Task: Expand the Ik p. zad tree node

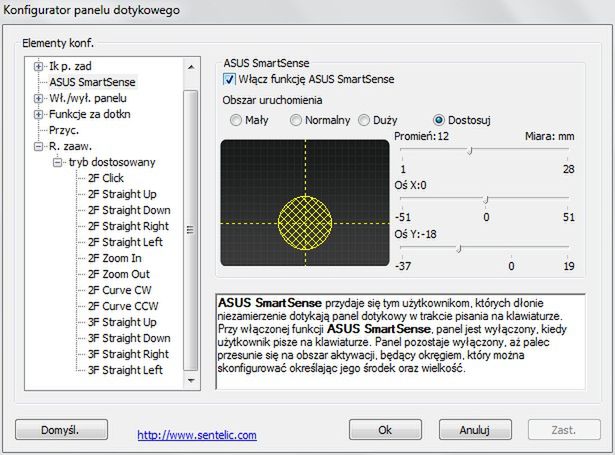Action: tap(38, 66)
